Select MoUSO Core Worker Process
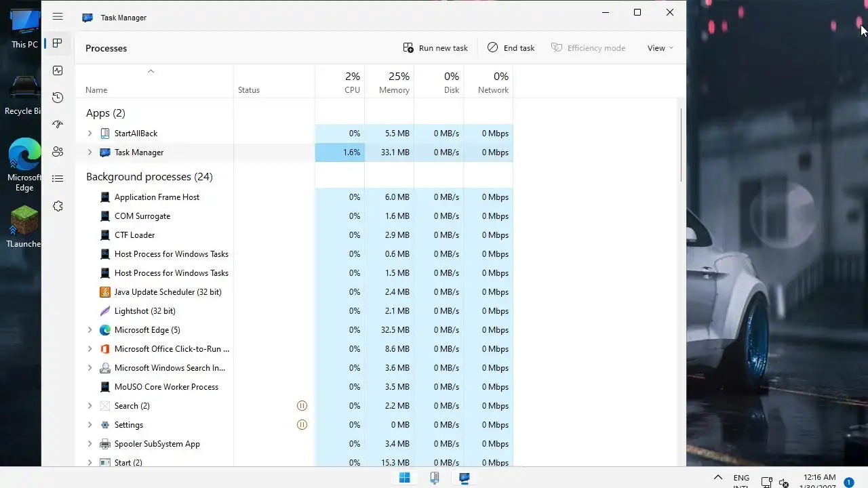The height and width of the screenshot is (488, 868). coord(294,387)
